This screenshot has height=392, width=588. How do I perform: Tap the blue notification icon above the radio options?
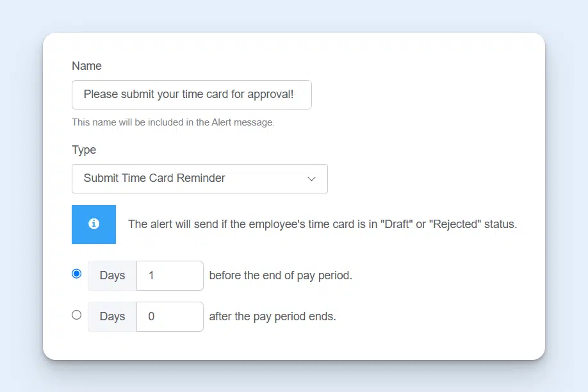coord(94,224)
